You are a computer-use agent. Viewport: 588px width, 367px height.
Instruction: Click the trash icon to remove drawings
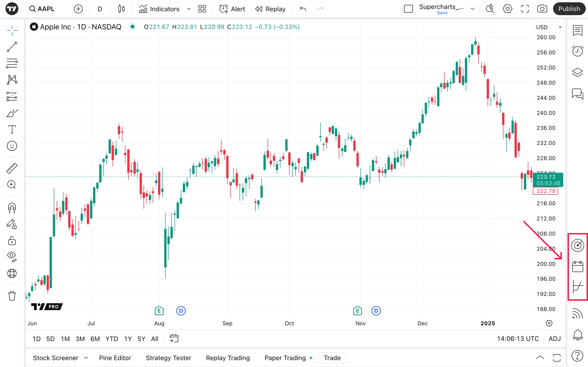[12, 296]
